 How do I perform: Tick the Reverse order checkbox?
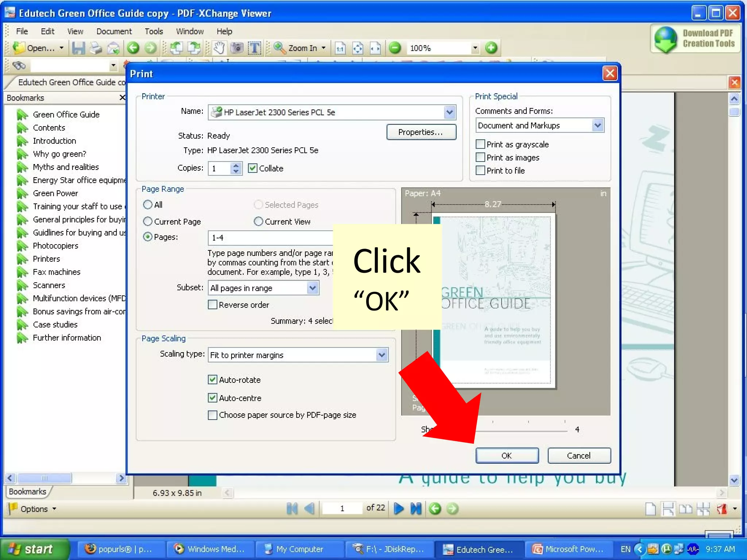(212, 304)
